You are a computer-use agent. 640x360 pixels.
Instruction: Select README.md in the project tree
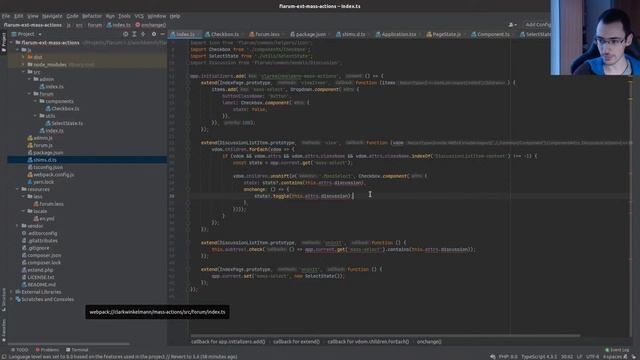coord(41,285)
